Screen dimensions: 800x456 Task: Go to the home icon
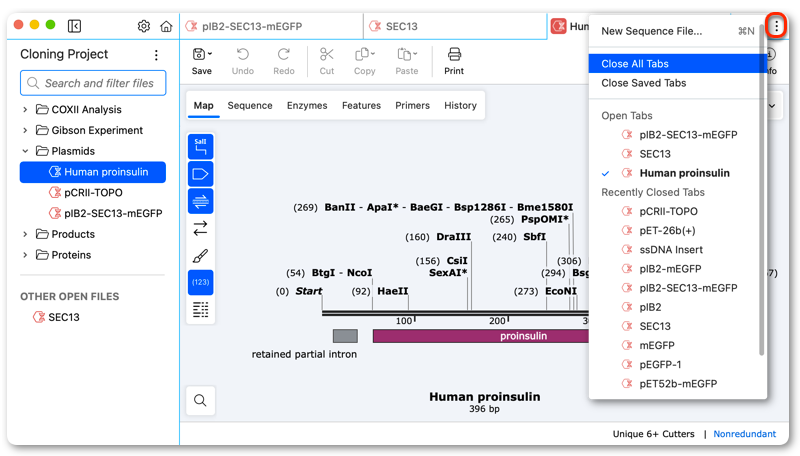pyautogui.click(x=166, y=26)
